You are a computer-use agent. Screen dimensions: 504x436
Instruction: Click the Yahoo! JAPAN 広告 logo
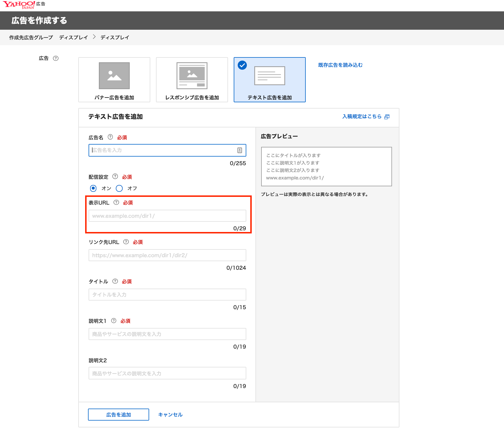click(x=24, y=5)
